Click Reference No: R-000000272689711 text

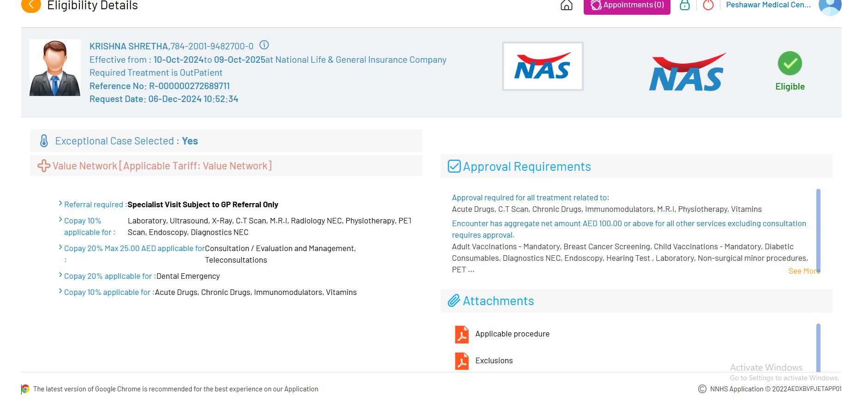160,86
